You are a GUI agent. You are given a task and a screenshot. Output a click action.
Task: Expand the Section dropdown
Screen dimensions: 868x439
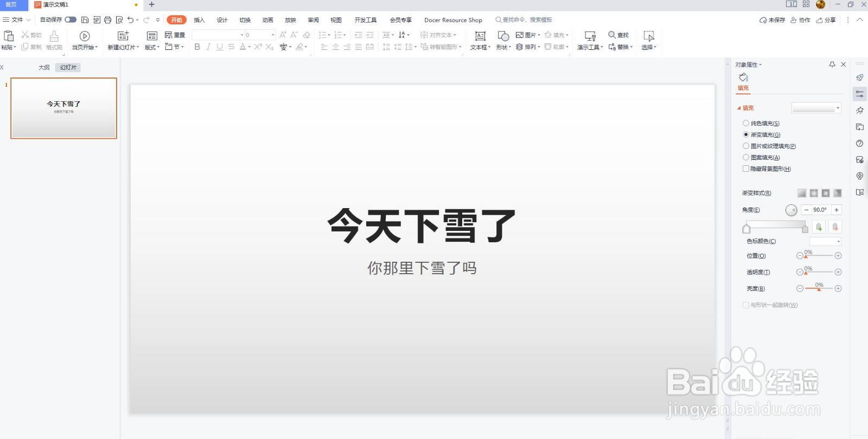tap(175, 47)
